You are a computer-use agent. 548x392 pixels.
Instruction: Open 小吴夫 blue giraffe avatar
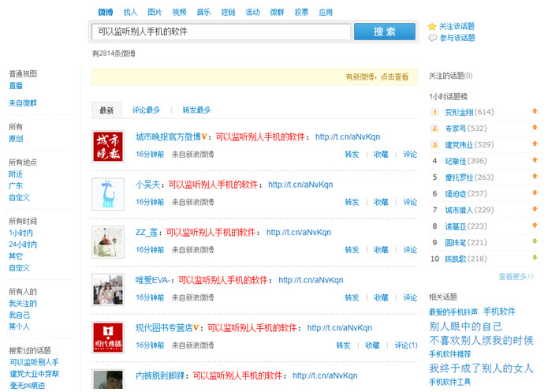(107, 194)
